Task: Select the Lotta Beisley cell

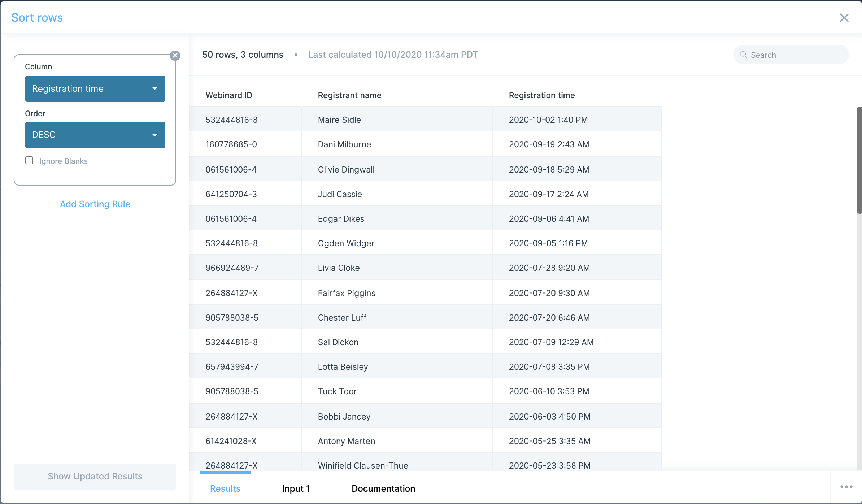Action: point(397,366)
